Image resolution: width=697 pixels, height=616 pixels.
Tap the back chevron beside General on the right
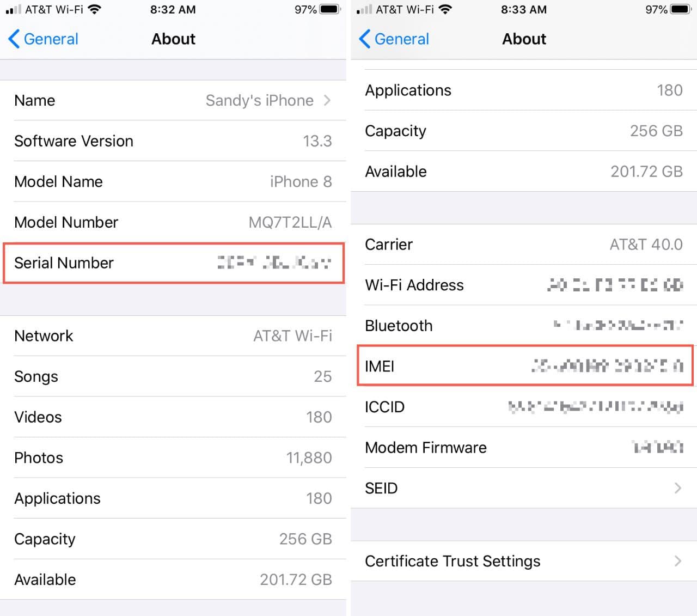point(364,39)
